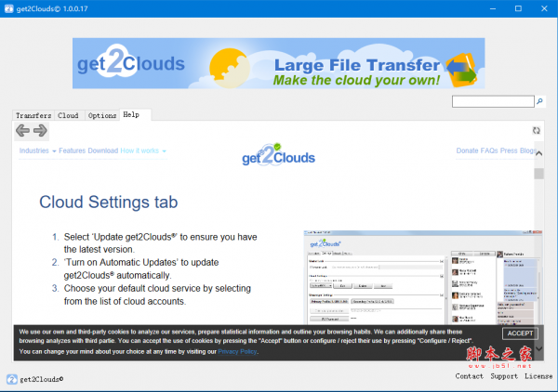Click the app icon in the title bar

click(x=9, y=8)
